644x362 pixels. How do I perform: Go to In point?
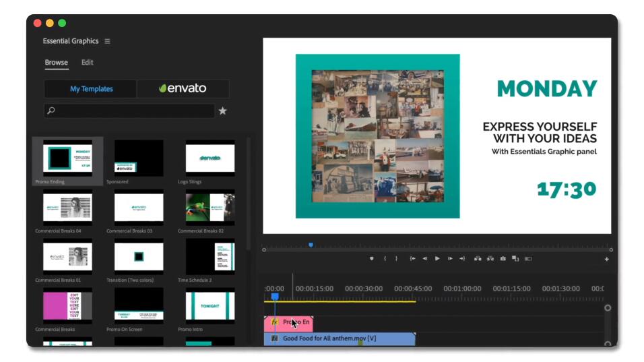pos(412,259)
